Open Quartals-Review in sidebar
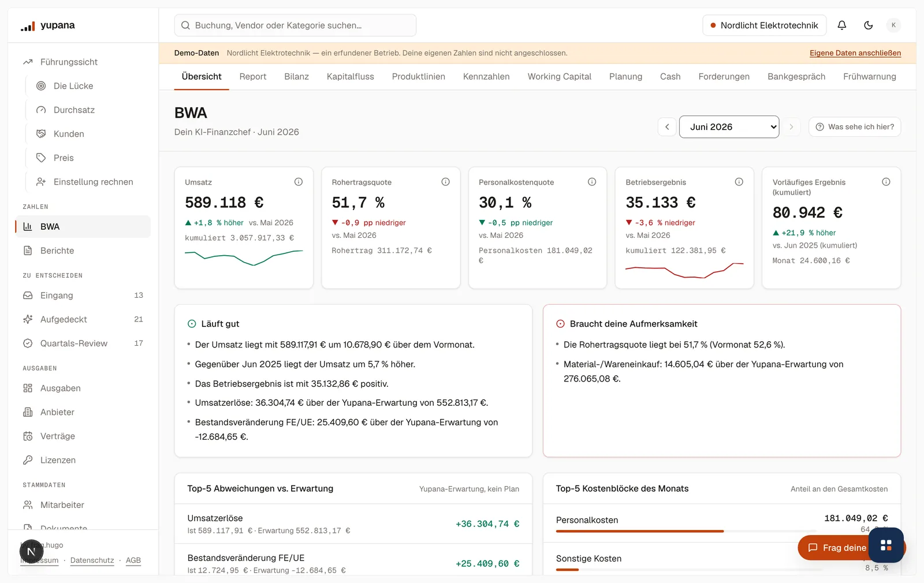 (83, 343)
